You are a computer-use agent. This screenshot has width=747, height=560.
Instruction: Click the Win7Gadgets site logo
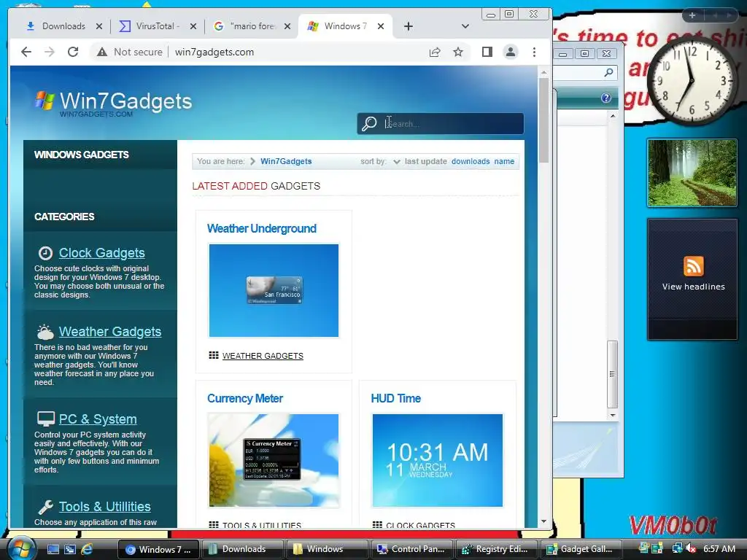click(x=113, y=102)
